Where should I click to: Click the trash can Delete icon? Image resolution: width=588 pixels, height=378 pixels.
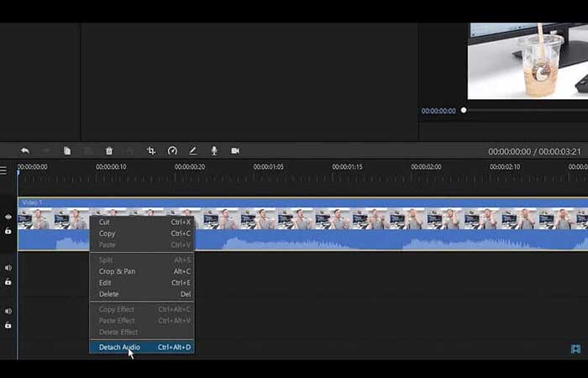(x=109, y=150)
